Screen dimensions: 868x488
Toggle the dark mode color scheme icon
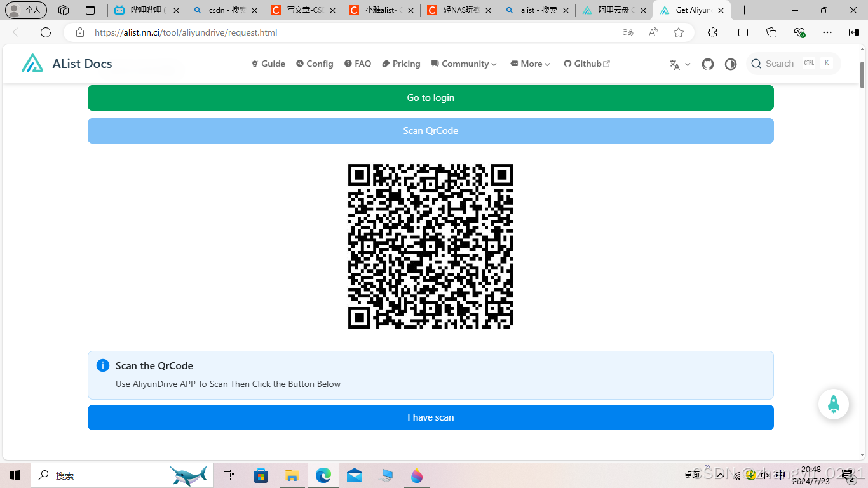731,64
